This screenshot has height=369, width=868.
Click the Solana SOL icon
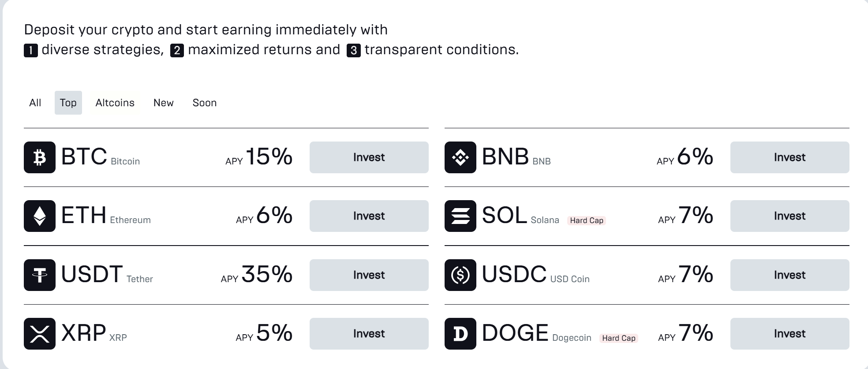click(x=460, y=216)
